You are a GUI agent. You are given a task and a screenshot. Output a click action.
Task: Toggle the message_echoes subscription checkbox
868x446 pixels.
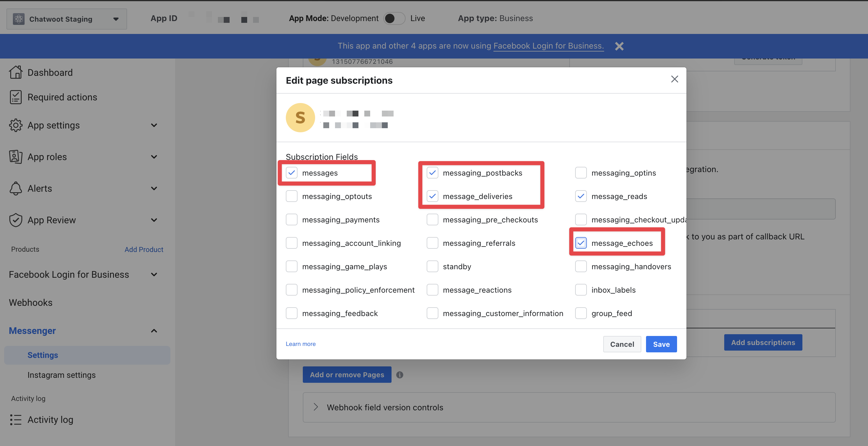581,242
